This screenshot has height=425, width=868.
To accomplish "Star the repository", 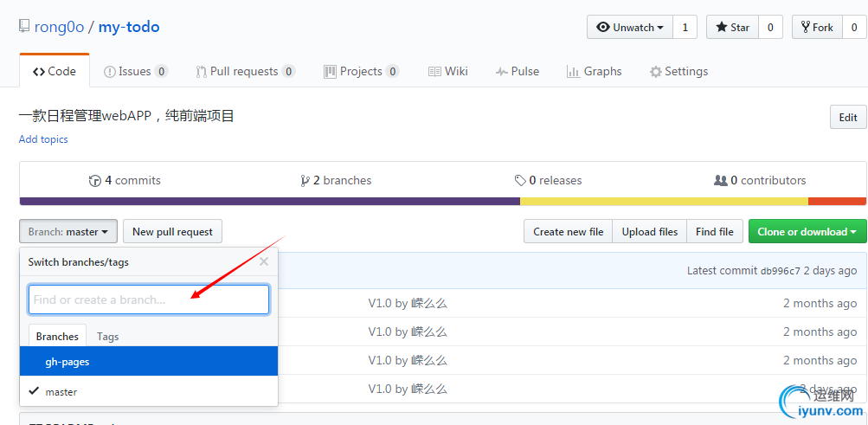I will [x=732, y=27].
